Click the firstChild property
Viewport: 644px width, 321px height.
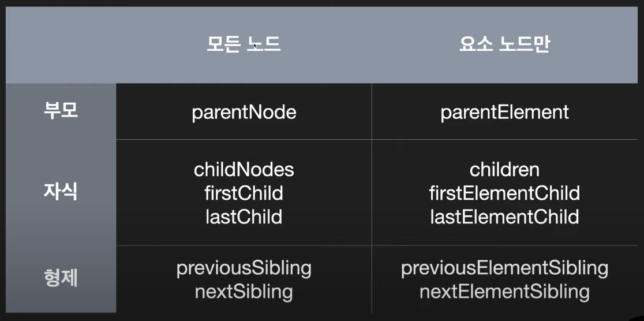(244, 193)
